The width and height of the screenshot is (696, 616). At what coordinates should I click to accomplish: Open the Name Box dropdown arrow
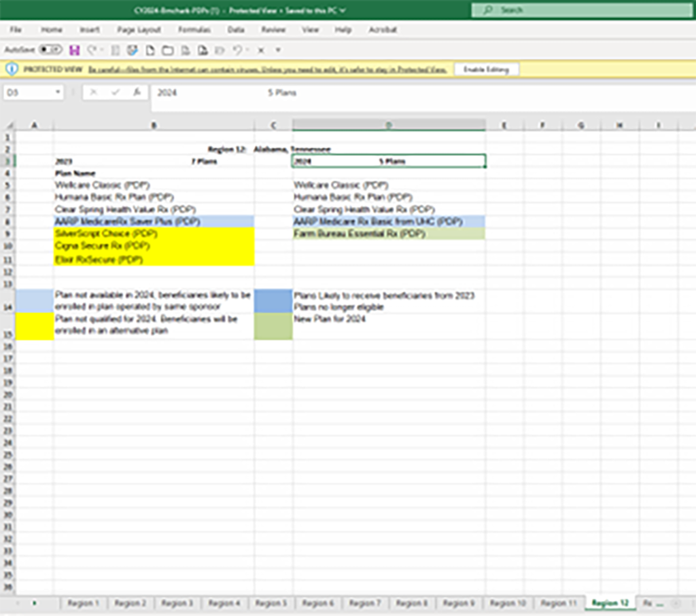coord(58,92)
